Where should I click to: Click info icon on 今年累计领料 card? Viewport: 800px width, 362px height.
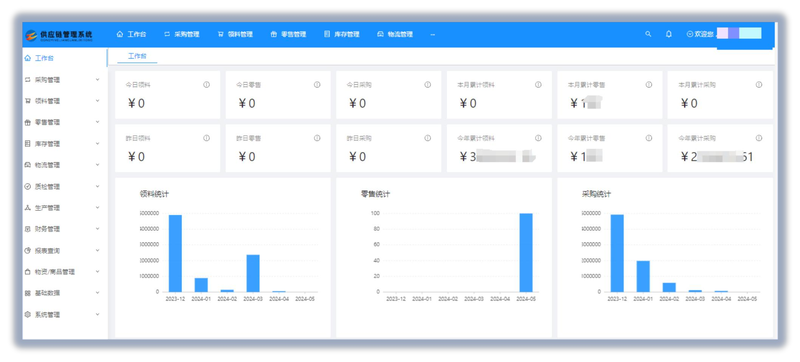(538, 138)
